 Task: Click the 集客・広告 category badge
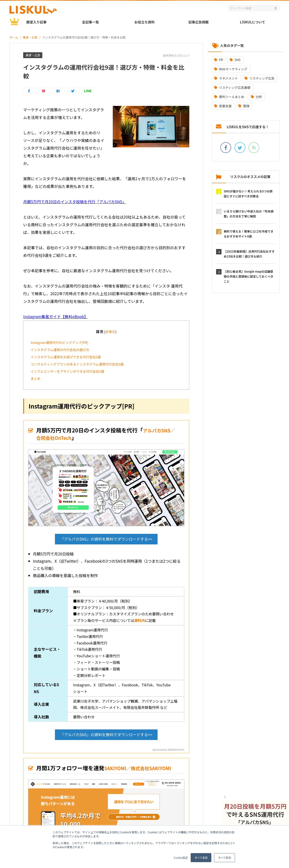[33, 55]
